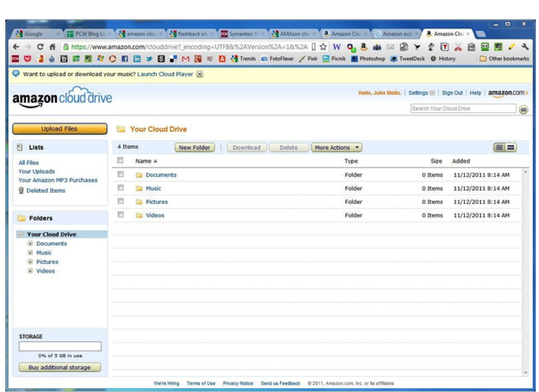Open the Launch Cloud Player link

[165, 74]
